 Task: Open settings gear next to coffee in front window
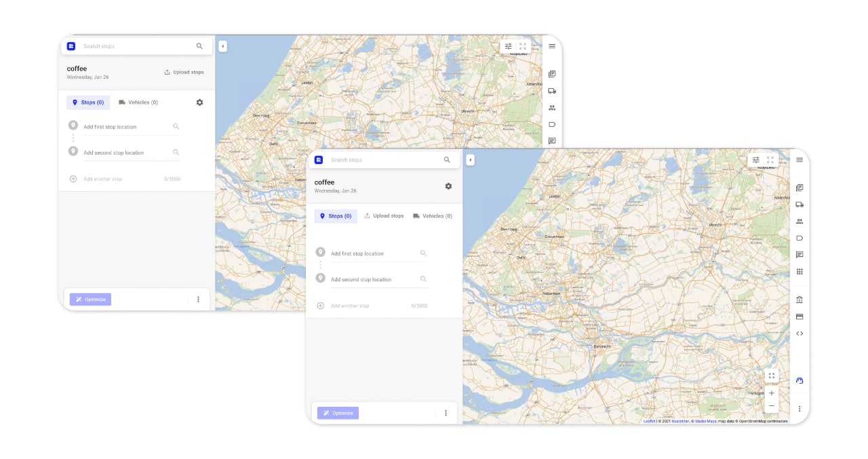click(x=448, y=186)
